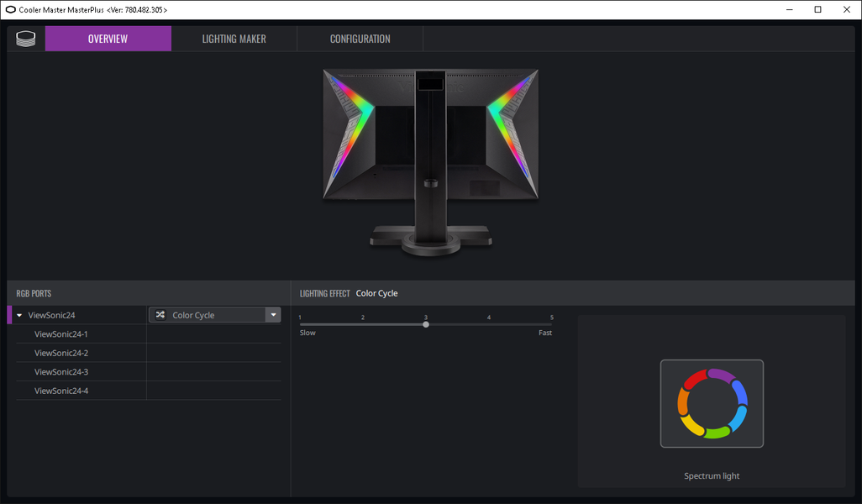The image size is (862, 504).
Task: Click the Fast speed label
Action: tap(544, 333)
